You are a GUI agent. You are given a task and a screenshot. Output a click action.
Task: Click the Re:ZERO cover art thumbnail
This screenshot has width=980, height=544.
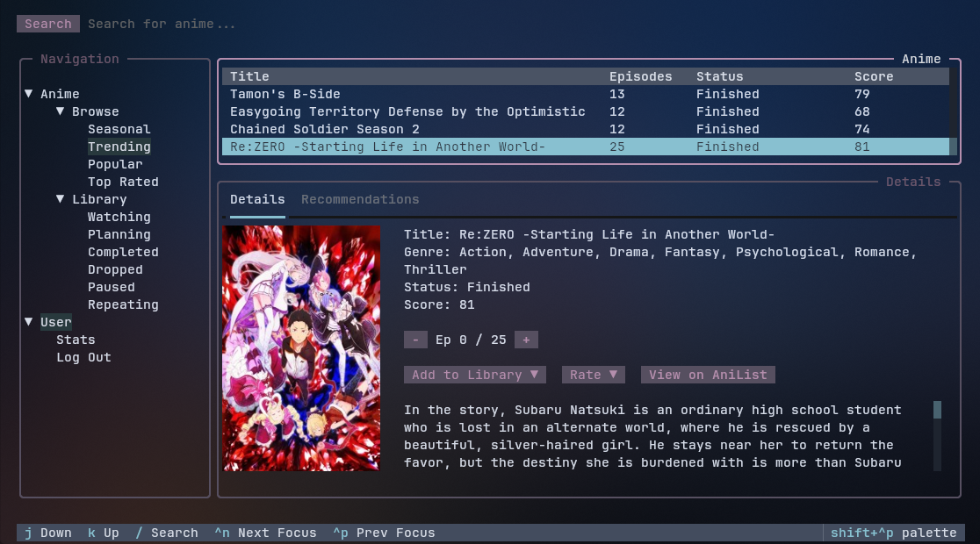(301, 347)
